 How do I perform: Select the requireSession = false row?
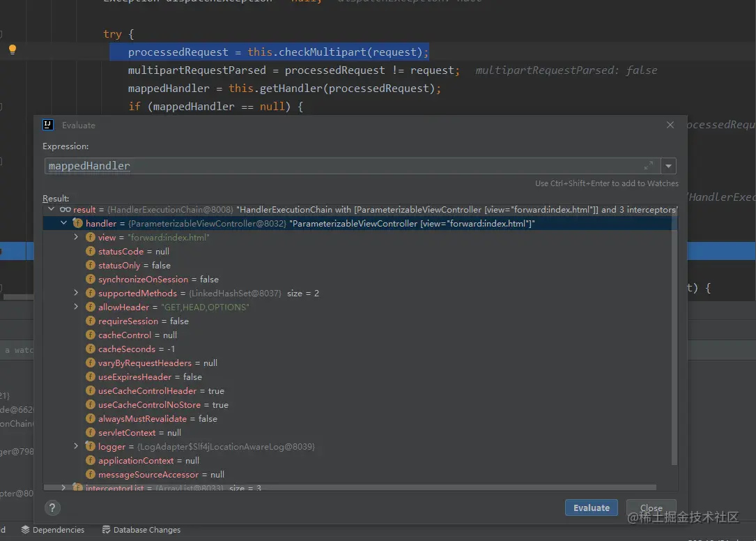click(357, 321)
